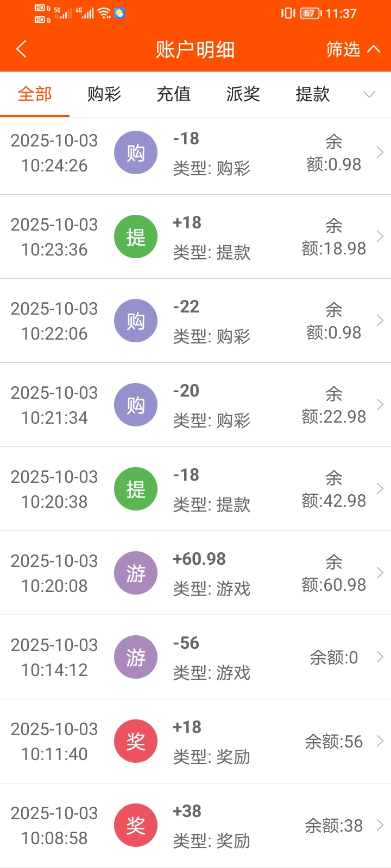Tap the back arrow in header
The height and width of the screenshot is (868, 391).
pos(22,49)
